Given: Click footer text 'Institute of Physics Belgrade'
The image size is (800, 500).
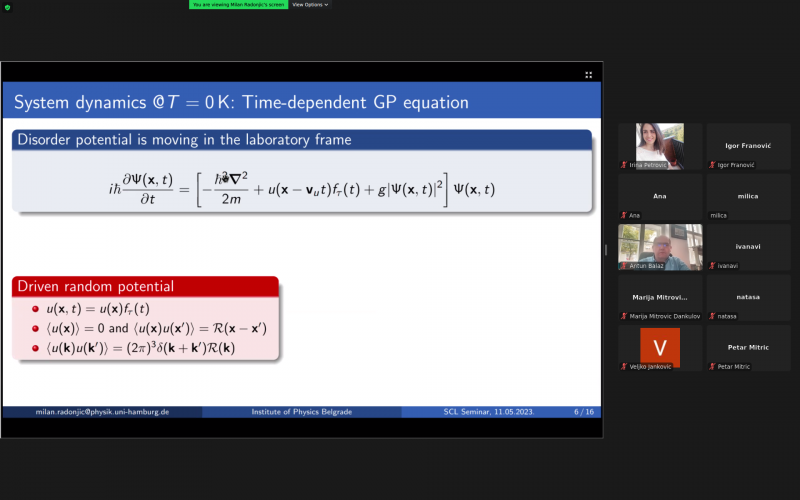Looking at the screenshot, I should [x=302, y=412].
